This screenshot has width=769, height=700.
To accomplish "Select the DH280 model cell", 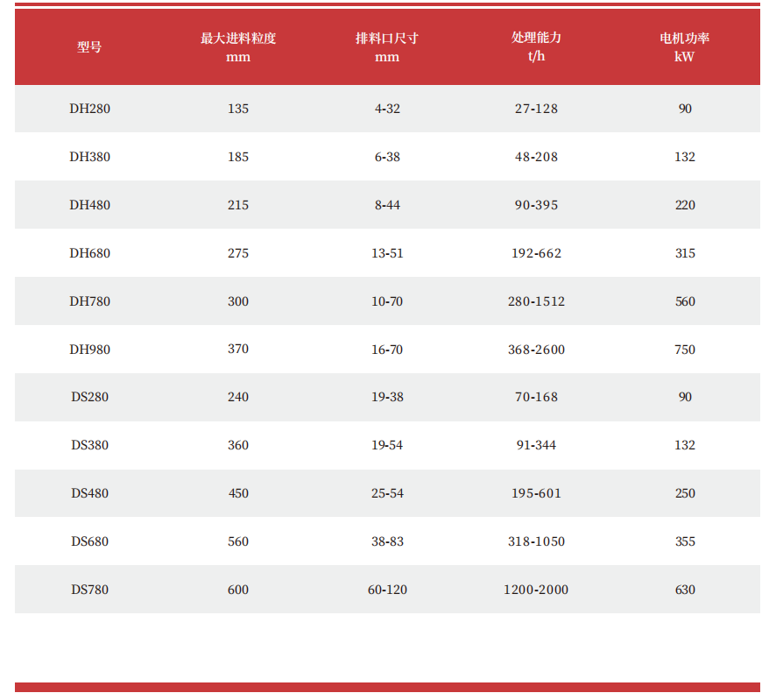I will [x=90, y=109].
